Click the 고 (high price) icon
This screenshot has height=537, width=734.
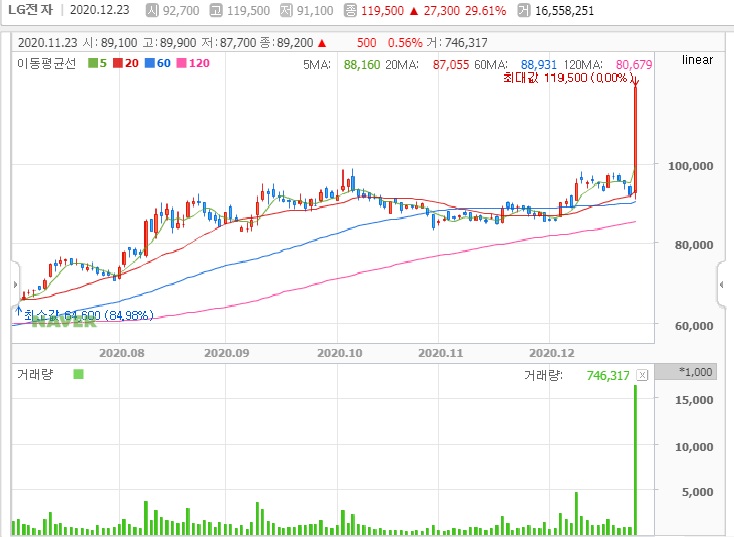point(216,10)
